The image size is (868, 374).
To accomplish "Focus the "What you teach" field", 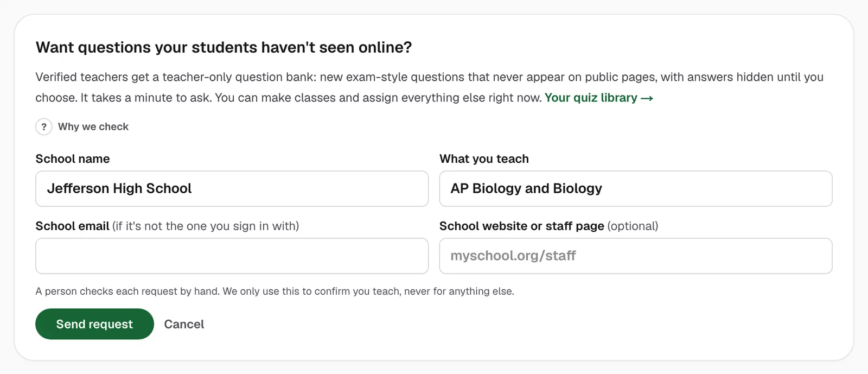I will pos(636,189).
